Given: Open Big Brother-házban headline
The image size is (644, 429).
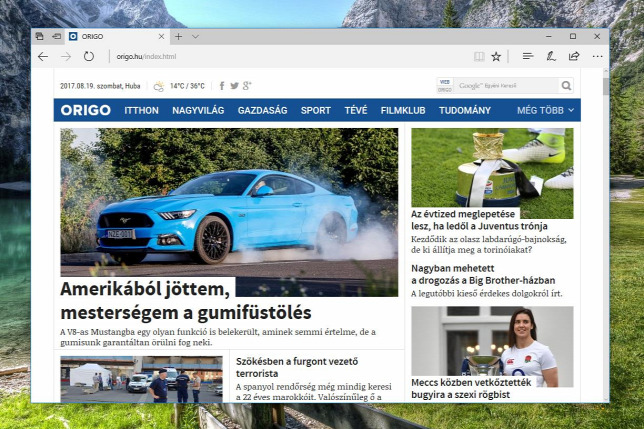Looking at the screenshot, I should point(483,274).
